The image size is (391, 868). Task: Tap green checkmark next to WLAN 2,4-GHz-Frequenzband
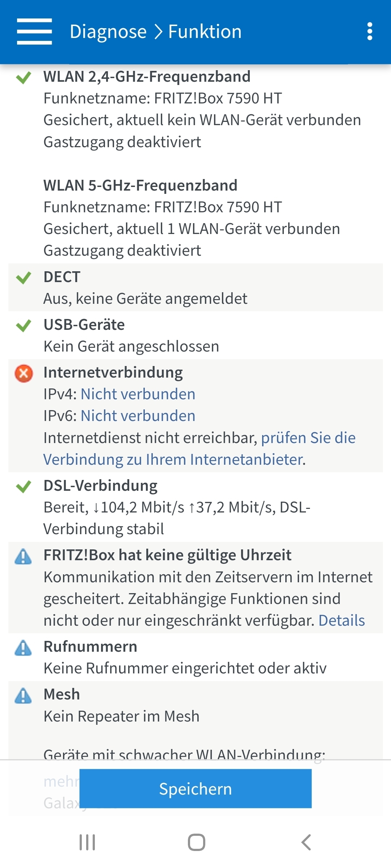24,77
